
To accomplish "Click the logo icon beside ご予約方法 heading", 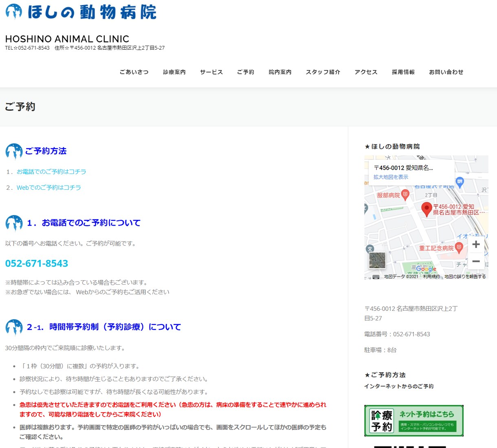I will tap(14, 152).
